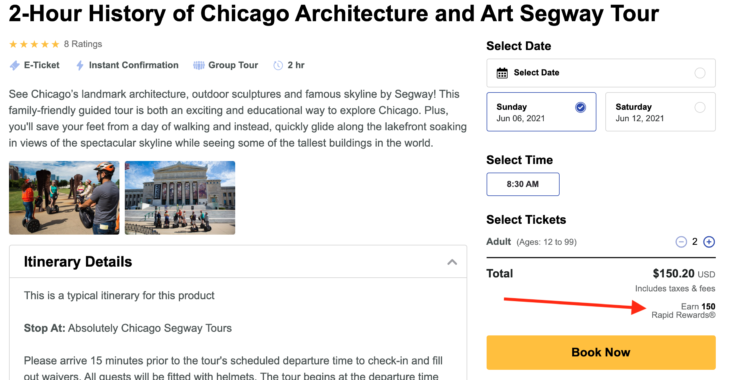Open the Segway riders photo thumbnail
Screen dimensions: 732x380
64,198
